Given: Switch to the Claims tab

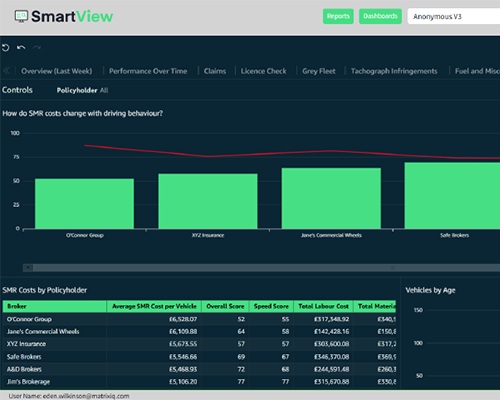Looking at the screenshot, I should [x=215, y=71].
